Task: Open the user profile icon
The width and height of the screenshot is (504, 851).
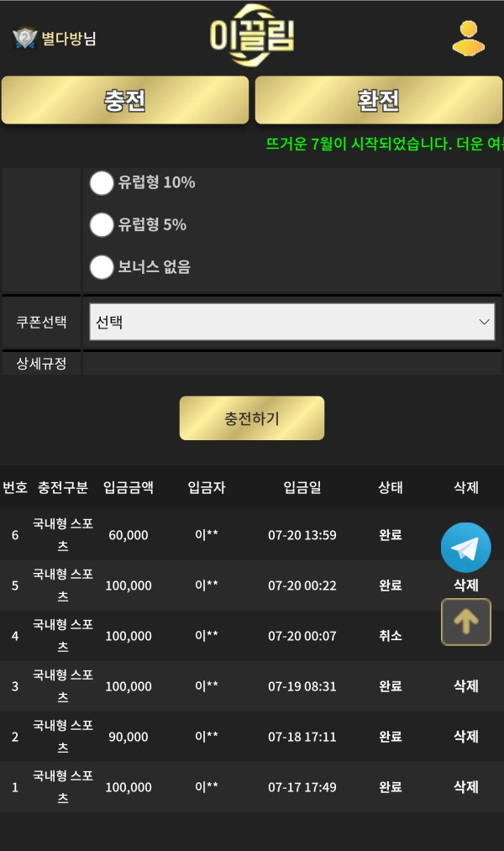Action: 469,38
